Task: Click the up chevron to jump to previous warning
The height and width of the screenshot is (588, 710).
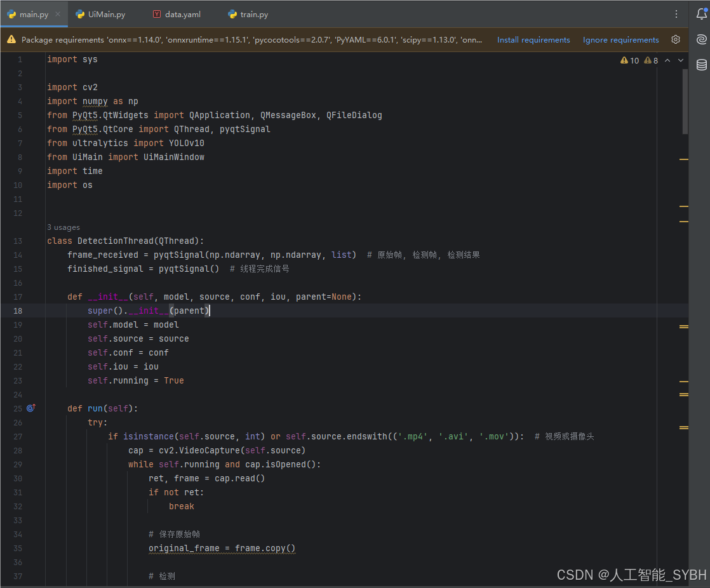Action: coord(667,60)
